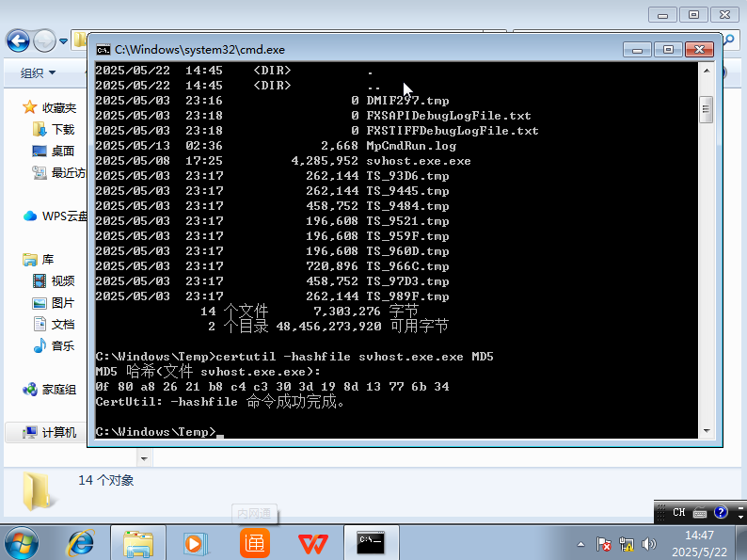
Task: Click TS_966C.tmp in listing
Action: point(407,266)
